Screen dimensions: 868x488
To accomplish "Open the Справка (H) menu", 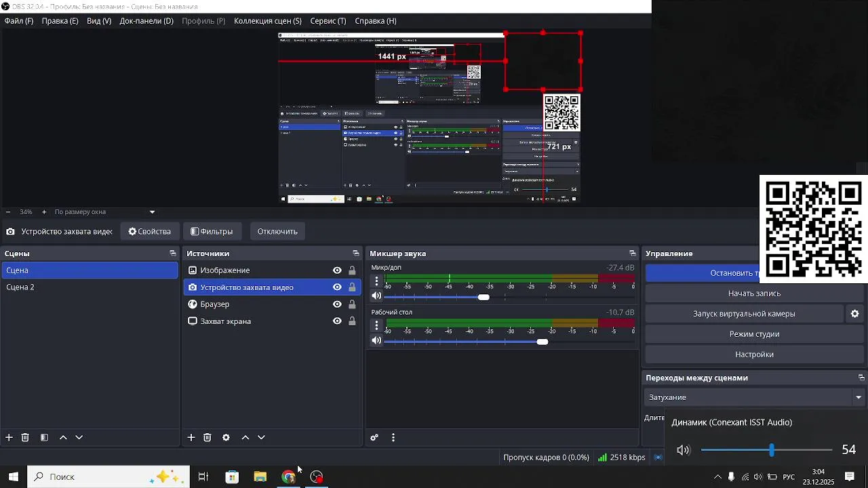I will [x=376, y=21].
